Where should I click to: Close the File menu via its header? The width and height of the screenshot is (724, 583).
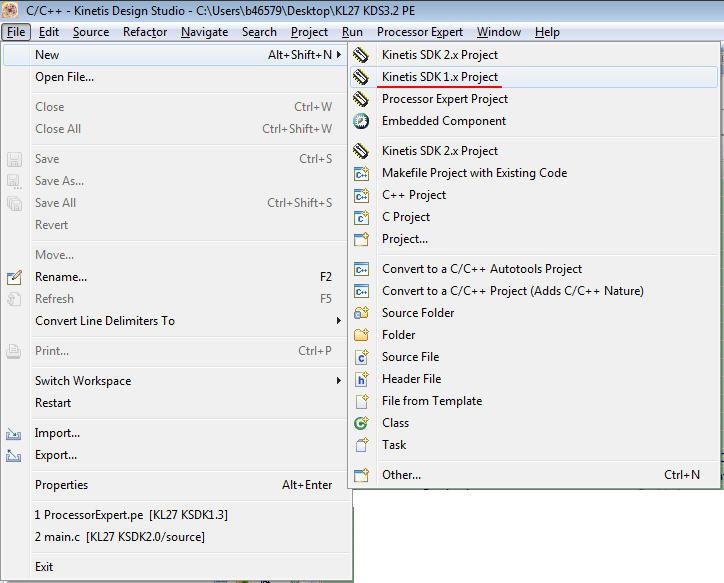(16, 32)
